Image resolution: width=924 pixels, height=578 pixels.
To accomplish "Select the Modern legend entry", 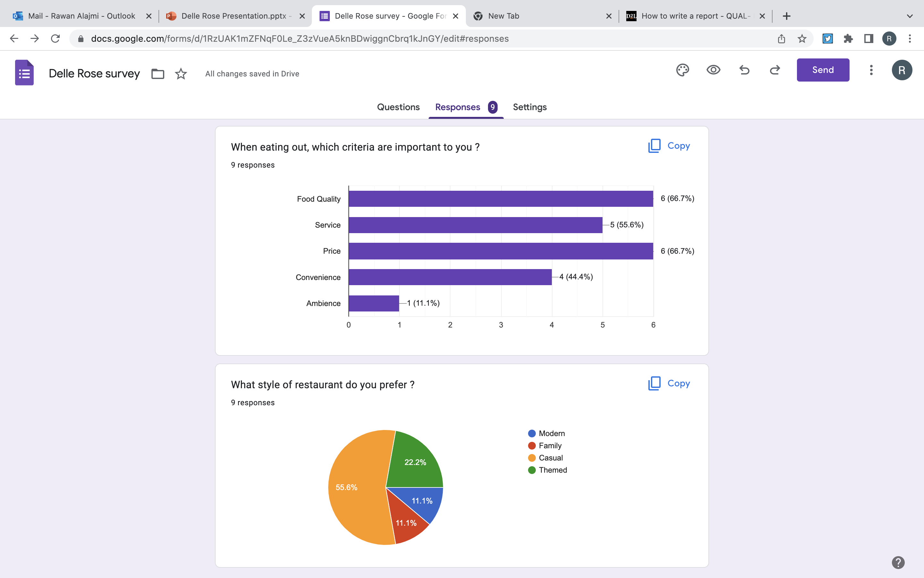I will tap(546, 433).
